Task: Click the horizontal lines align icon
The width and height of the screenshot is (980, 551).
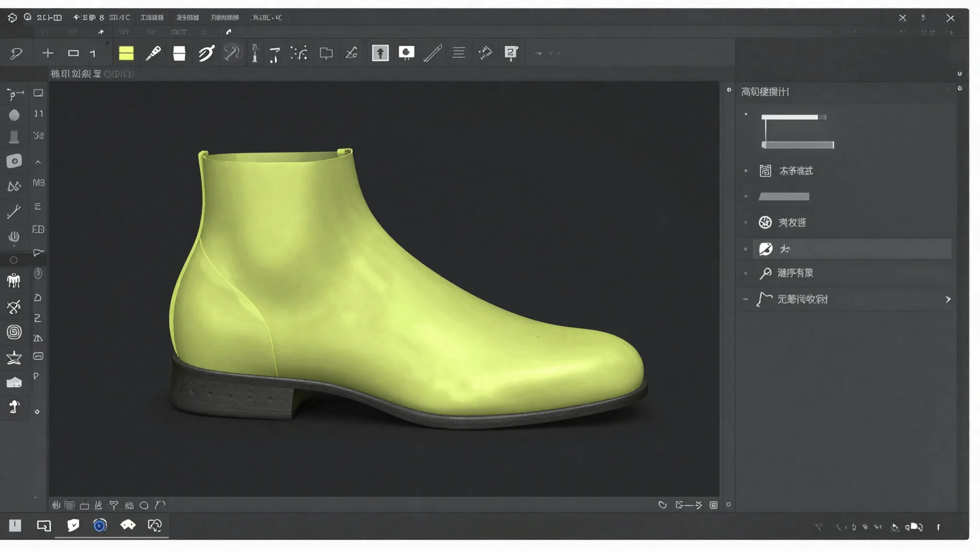Action: coord(459,53)
